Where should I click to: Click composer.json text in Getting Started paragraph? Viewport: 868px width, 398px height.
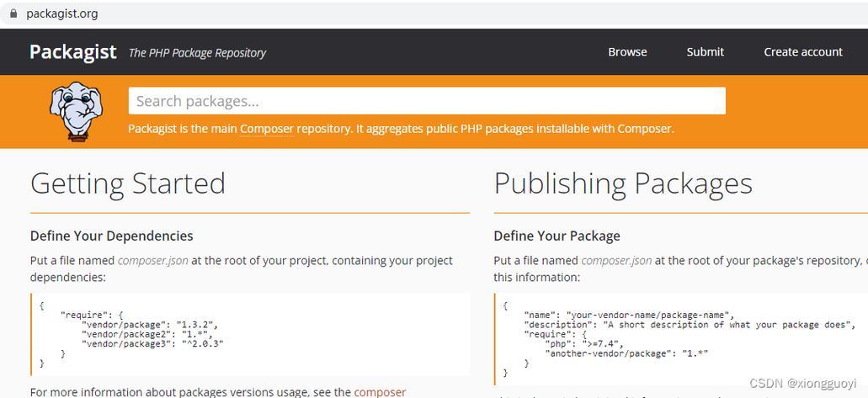coord(152,261)
